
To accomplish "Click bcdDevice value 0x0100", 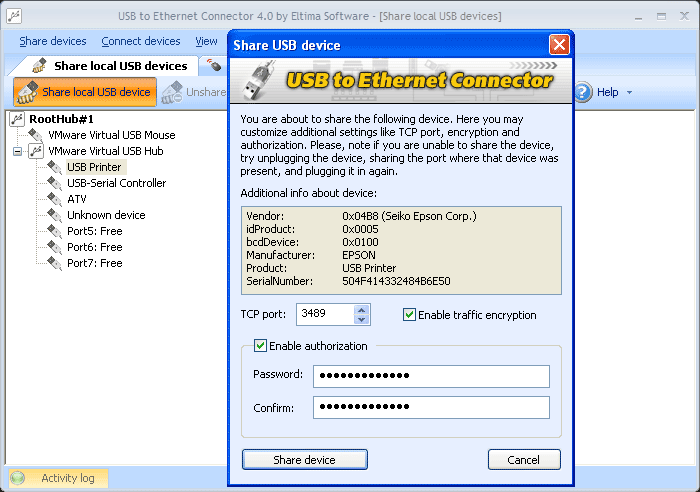I will (x=360, y=242).
